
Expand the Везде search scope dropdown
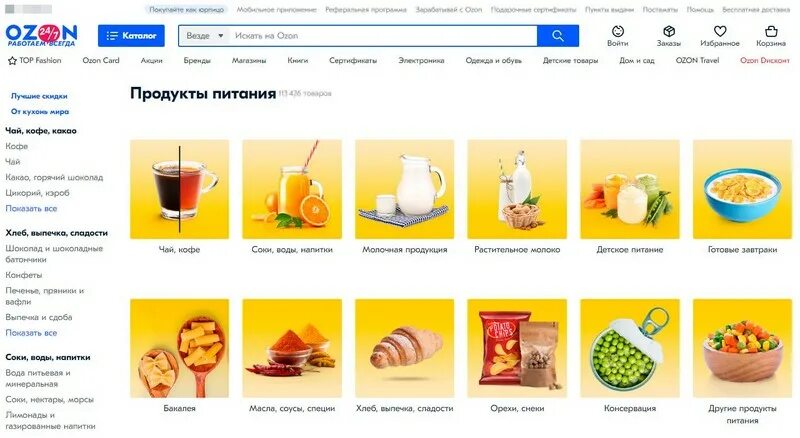205,36
